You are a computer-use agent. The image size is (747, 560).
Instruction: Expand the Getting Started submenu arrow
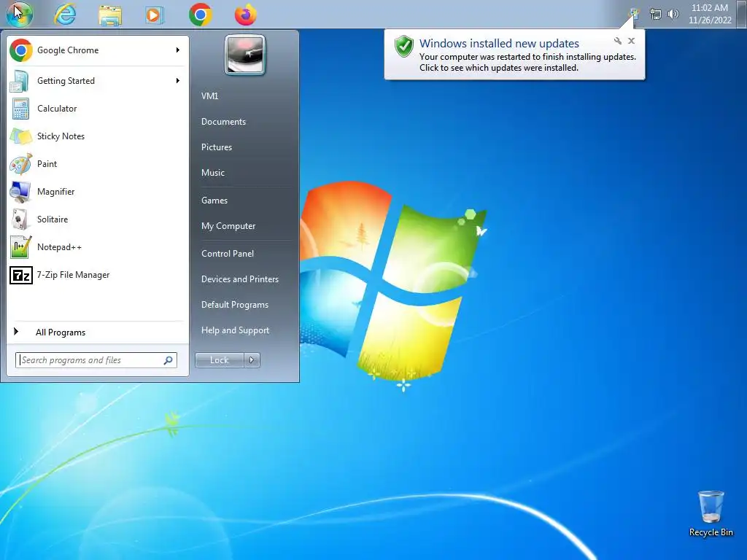(178, 81)
